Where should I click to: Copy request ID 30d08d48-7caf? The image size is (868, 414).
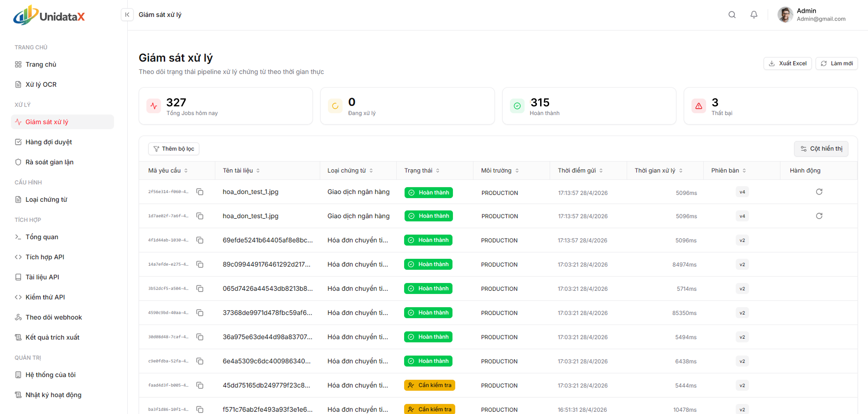[200, 337]
